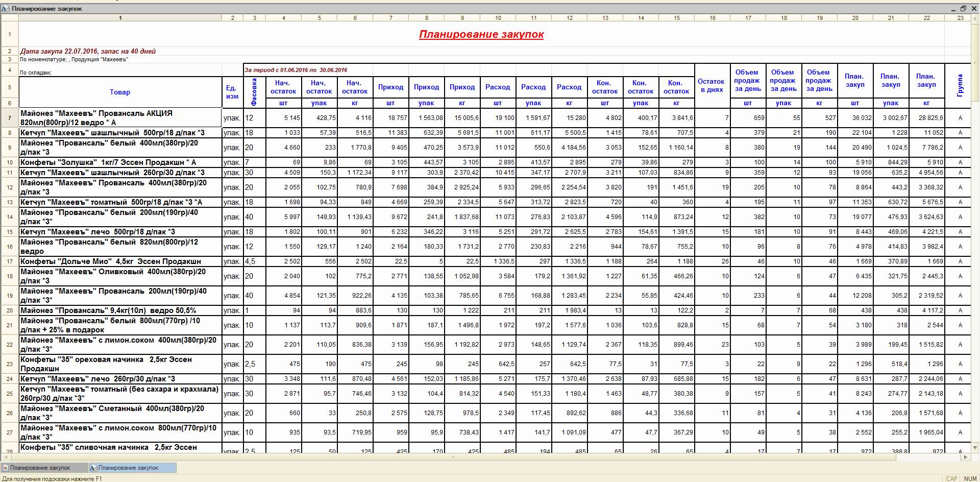
Task: Select column header 10
Action: point(498,18)
